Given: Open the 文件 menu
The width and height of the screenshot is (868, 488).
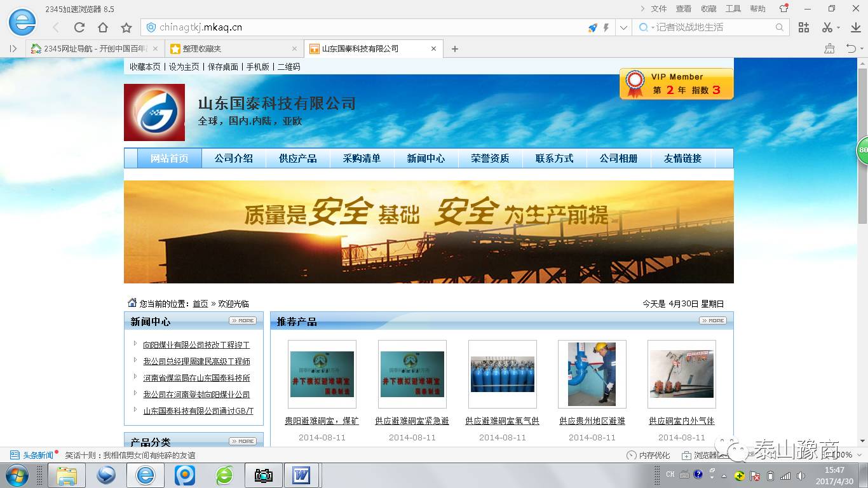Looking at the screenshot, I should [659, 8].
